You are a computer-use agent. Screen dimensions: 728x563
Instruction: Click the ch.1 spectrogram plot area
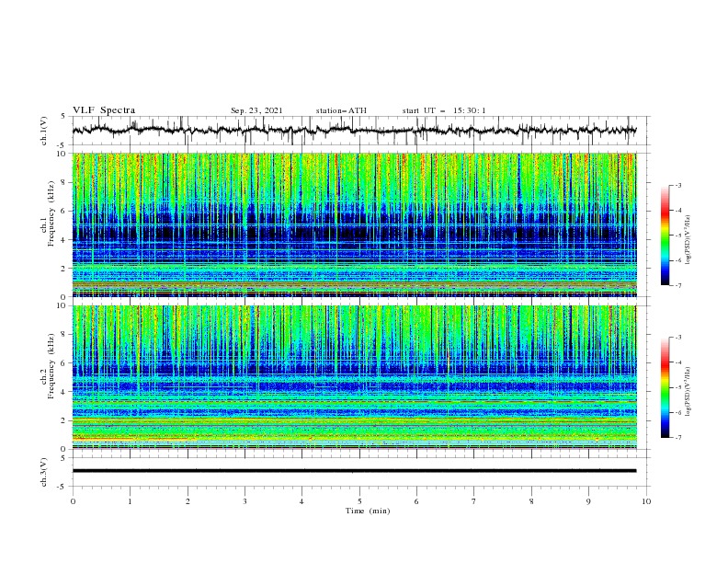tap(355, 224)
